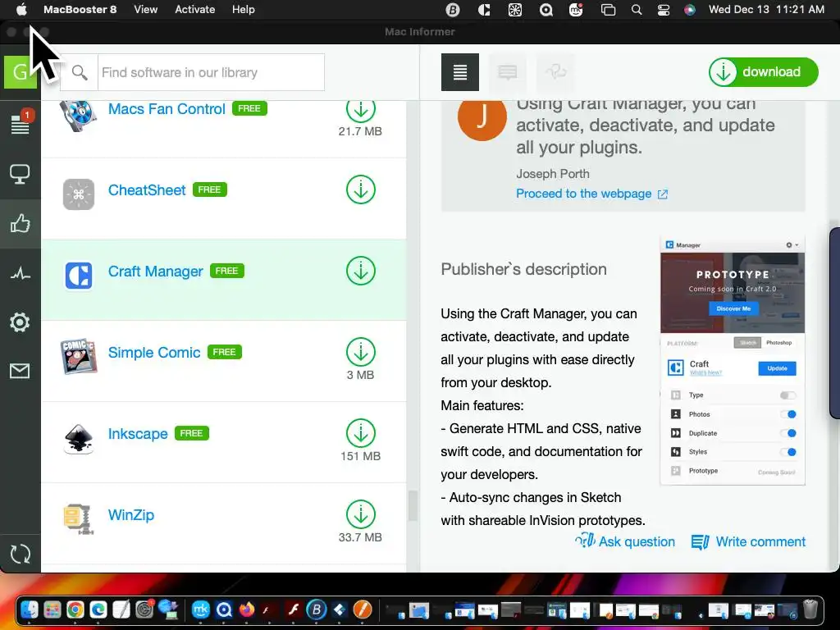
Task: Open the gear settings icon in sidebar
Action: point(20,322)
